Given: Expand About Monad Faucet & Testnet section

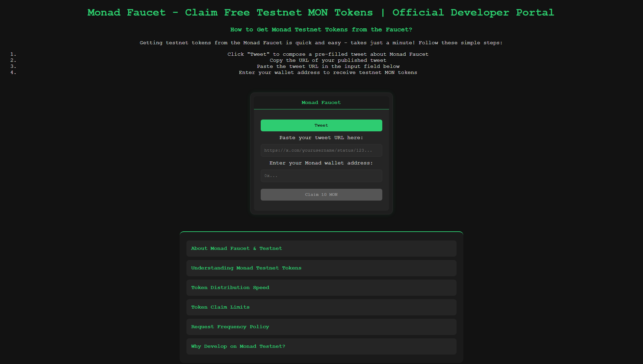Looking at the screenshot, I should 321,249.
